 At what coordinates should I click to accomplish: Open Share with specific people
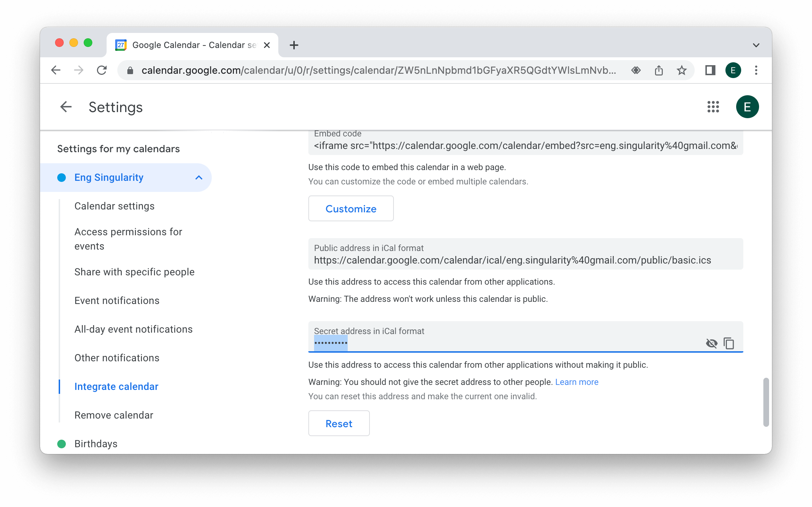(x=134, y=272)
